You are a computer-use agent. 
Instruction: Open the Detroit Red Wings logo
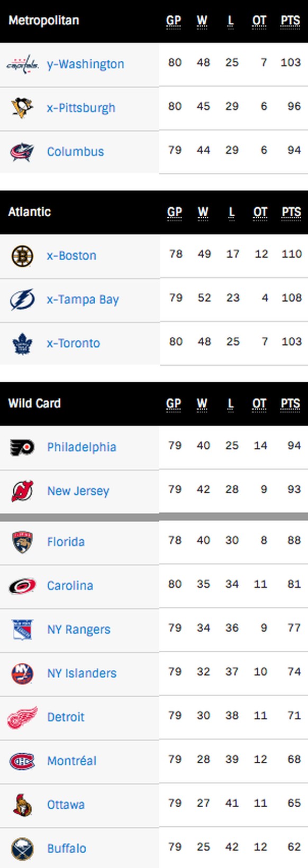(x=22, y=717)
